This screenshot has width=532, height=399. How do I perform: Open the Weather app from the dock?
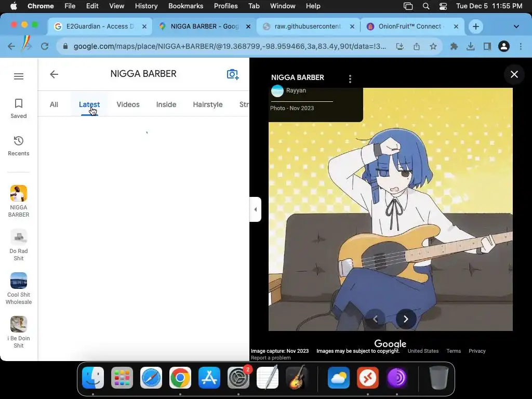pos(339,378)
